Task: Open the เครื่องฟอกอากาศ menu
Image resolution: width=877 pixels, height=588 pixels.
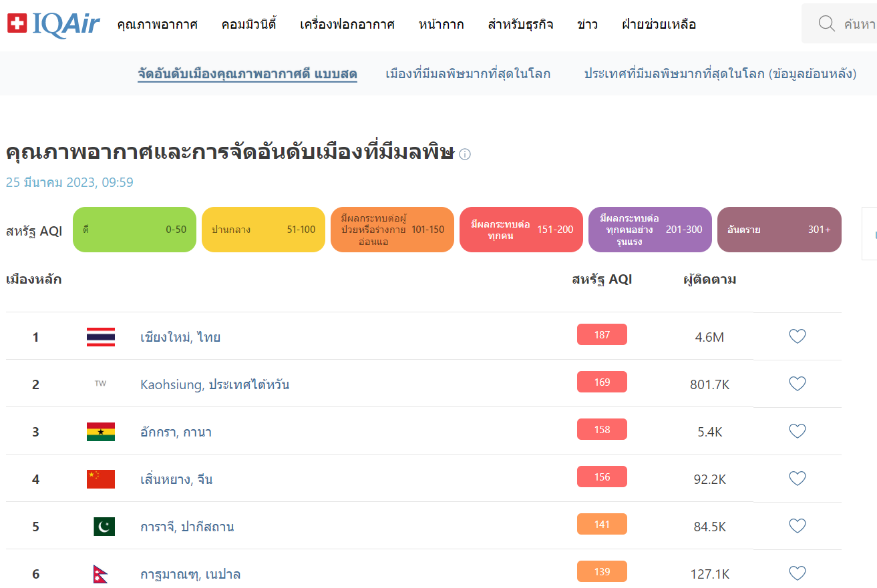Action: point(347,25)
